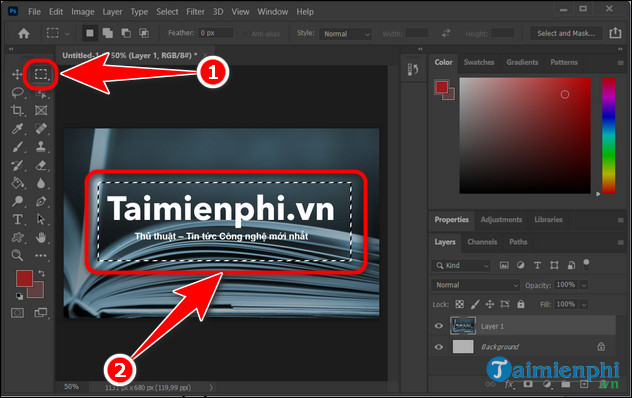
Task: Pick a shade in the color field
Action: [525, 135]
